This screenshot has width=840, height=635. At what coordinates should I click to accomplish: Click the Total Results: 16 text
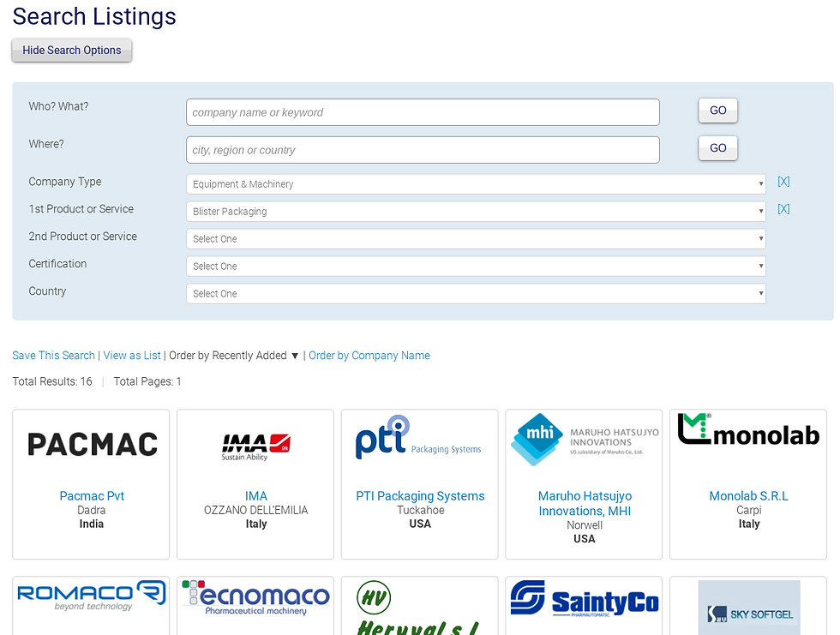[52, 381]
